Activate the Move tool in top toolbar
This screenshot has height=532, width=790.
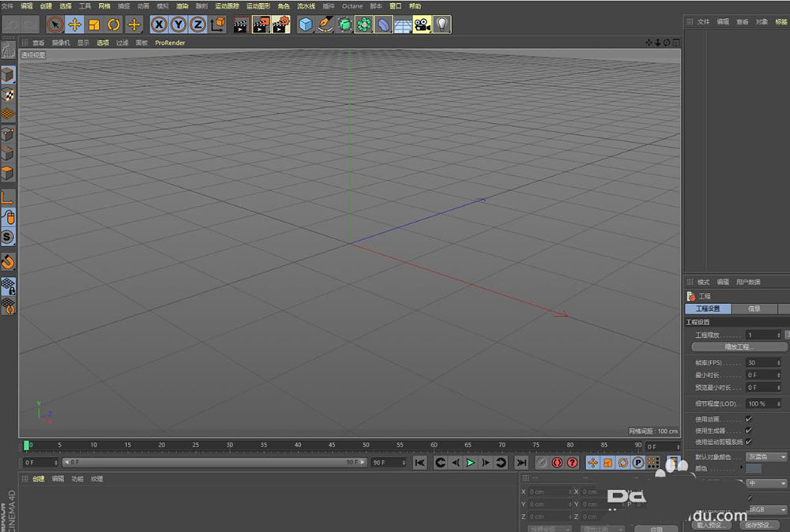pos(74,24)
